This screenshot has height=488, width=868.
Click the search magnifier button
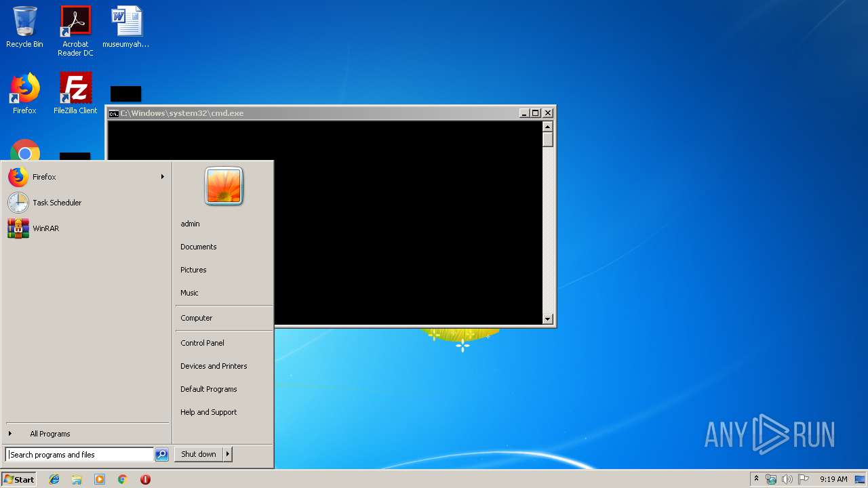(x=161, y=455)
